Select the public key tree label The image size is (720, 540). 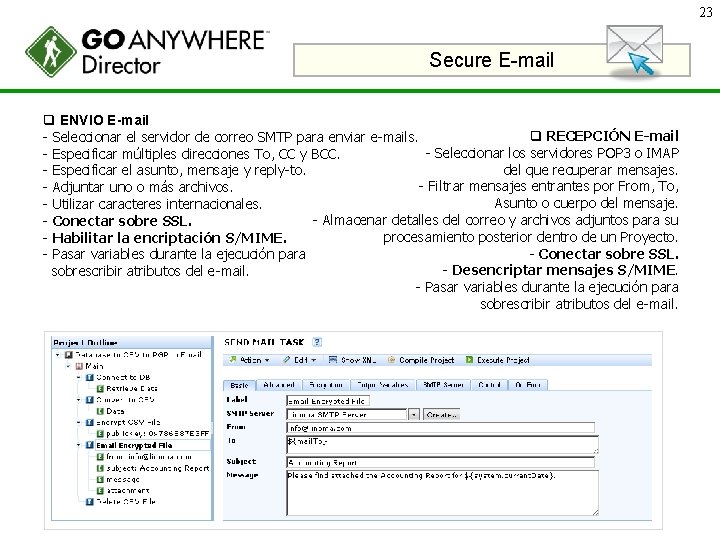click(x=158, y=433)
